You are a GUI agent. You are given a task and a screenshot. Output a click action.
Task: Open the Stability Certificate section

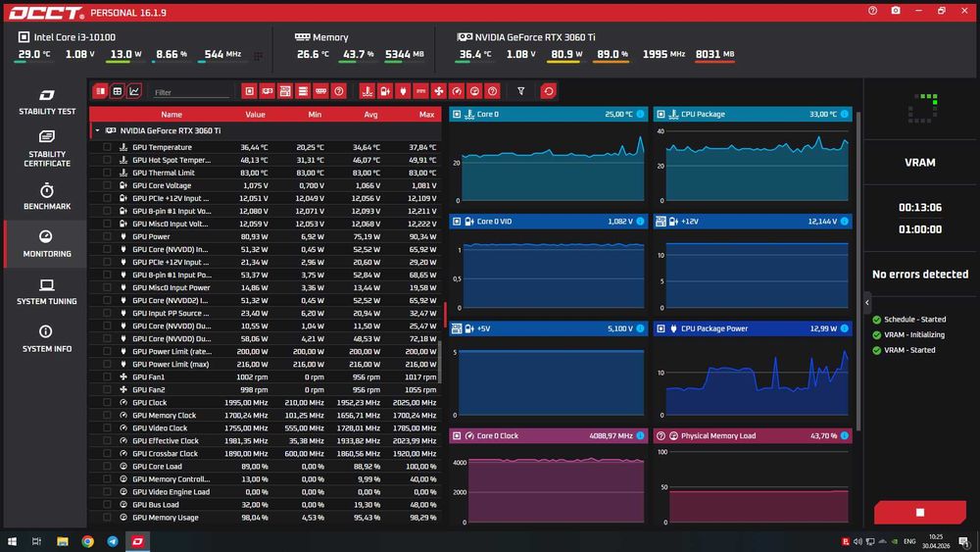pyautogui.click(x=47, y=149)
